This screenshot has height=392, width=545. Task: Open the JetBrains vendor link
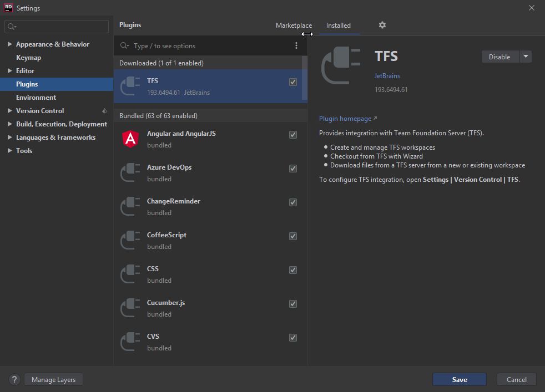pyautogui.click(x=387, y=76)
